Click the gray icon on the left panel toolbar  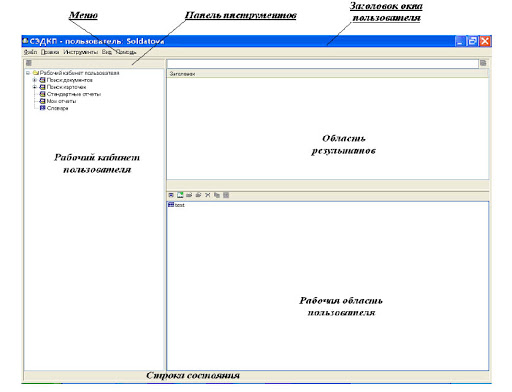(x=29, y=63)
